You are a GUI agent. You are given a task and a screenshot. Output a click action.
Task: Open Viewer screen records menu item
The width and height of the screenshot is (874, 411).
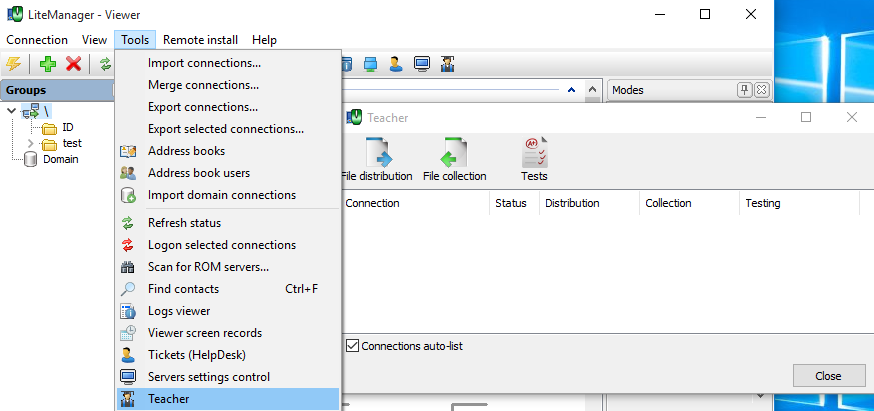click(x=228, y=333)
